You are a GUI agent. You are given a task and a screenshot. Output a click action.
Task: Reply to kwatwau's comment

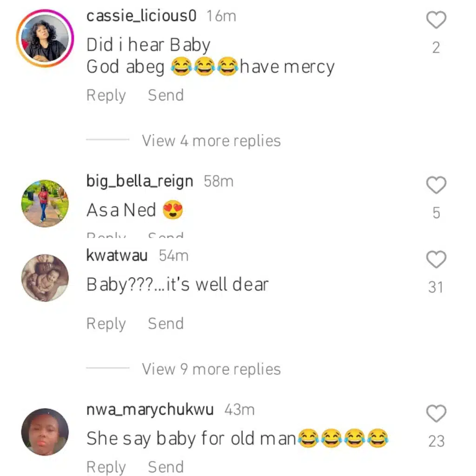coord(106,324)
